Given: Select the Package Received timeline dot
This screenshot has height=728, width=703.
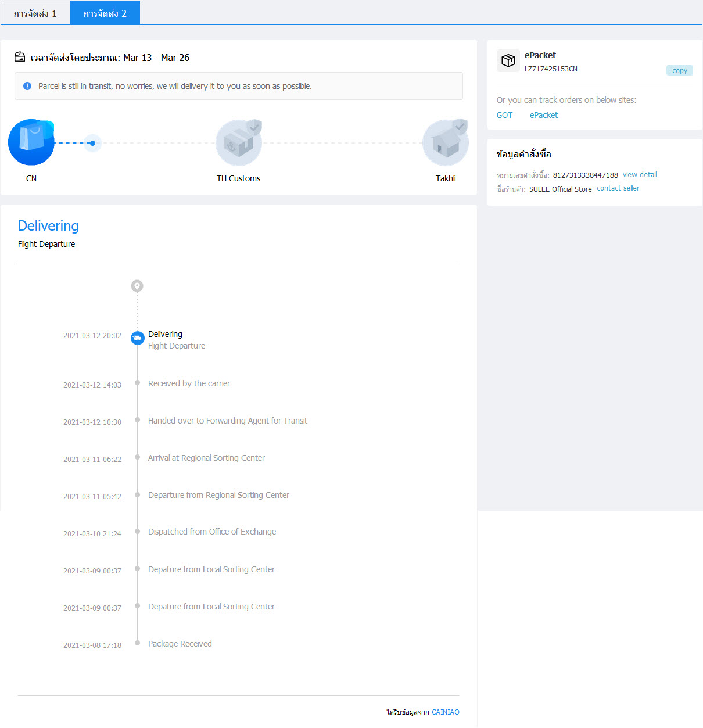Looking at the screenshot, I should tap(138, 643).
